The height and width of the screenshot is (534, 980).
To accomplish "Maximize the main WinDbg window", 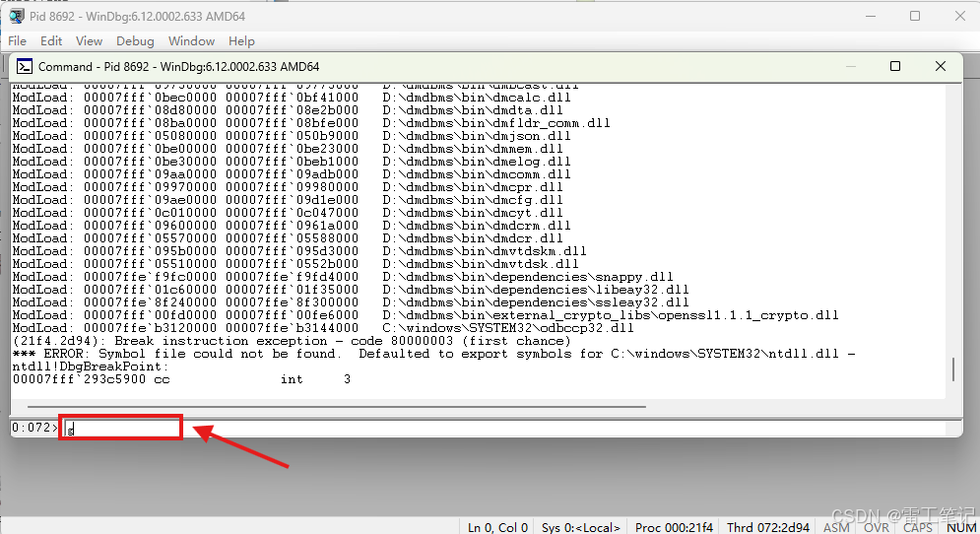I will tap(915, 17).
